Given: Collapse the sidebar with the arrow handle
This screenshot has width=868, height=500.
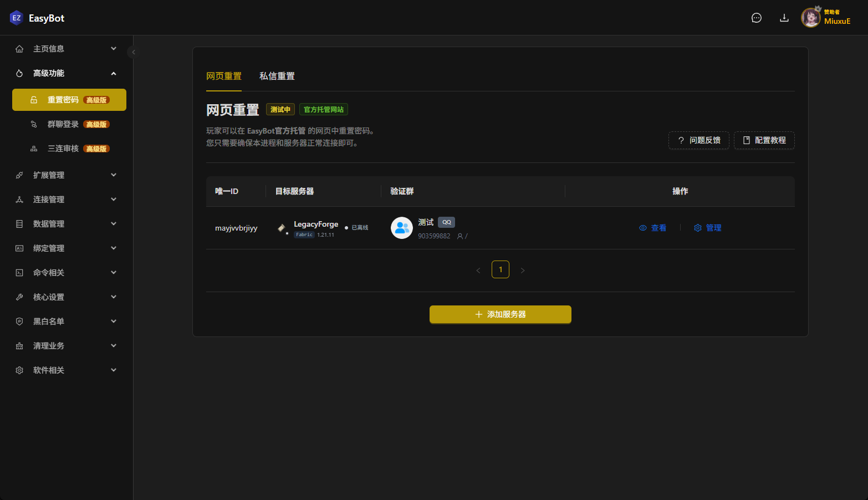Looking at the screenshot, I should coord(133,52).
